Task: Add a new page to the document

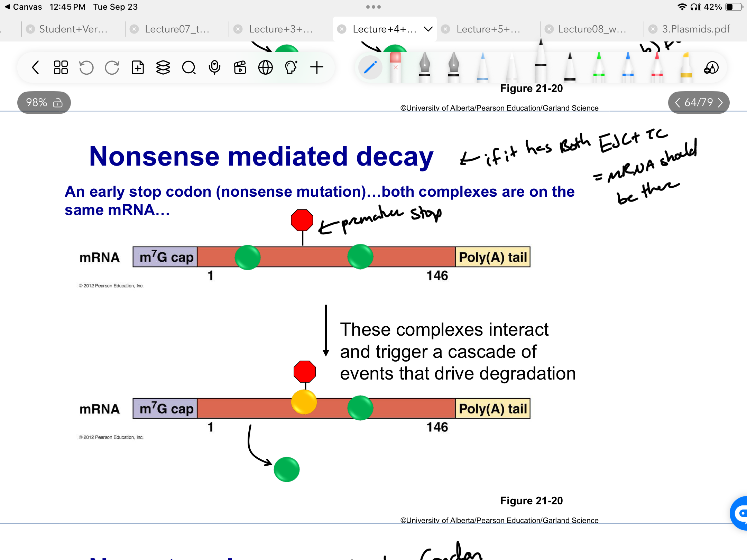Action: [138, 67]
